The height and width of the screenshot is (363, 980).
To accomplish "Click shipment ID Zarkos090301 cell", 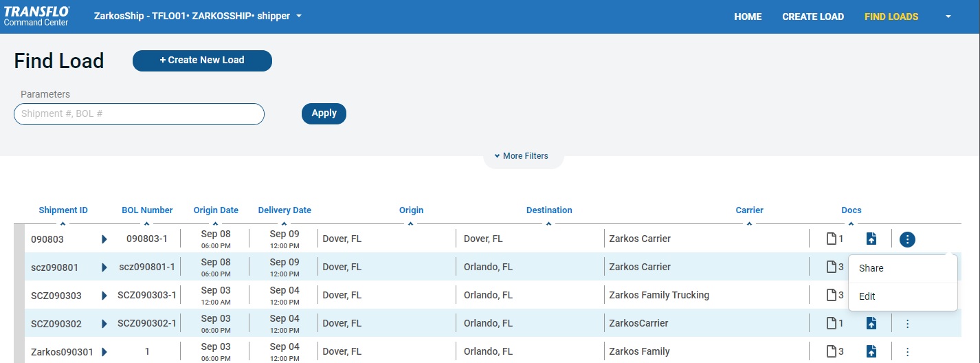I will click(62, 352).
